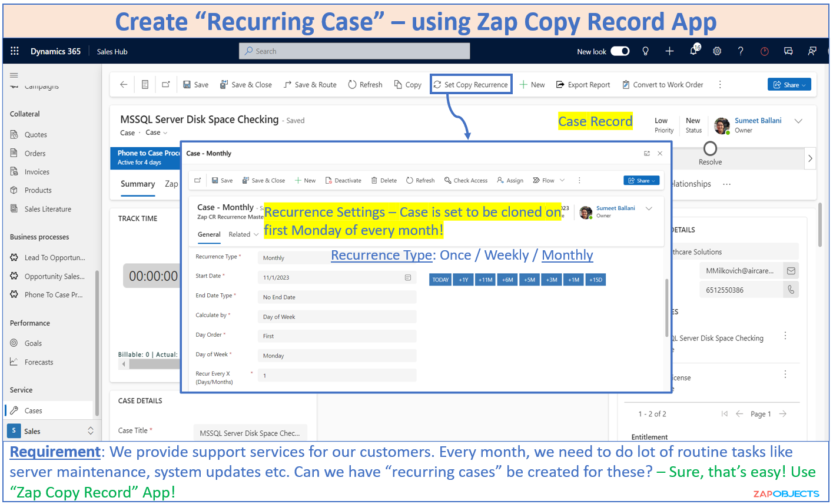The height and width of the screenshot is (504, 833).
Task: Select the Resolve process stage circle
Action: pyautogui.click(x=711, y=148)
